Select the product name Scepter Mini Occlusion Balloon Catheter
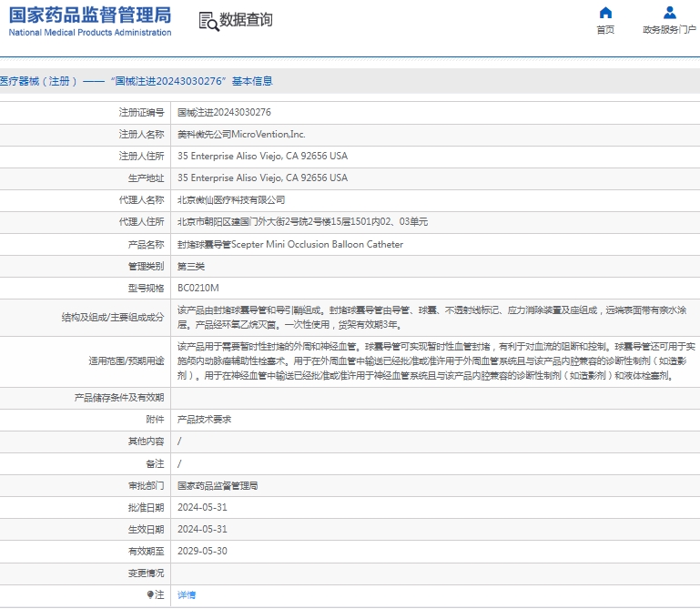Screen dimensions: 700x609 [x=290, y=245]
